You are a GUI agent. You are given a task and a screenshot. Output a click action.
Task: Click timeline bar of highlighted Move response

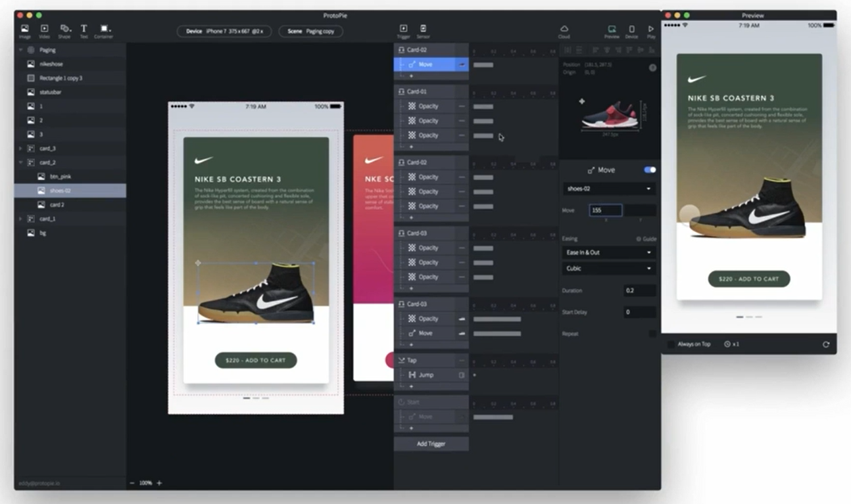click(x=483, y=65)
